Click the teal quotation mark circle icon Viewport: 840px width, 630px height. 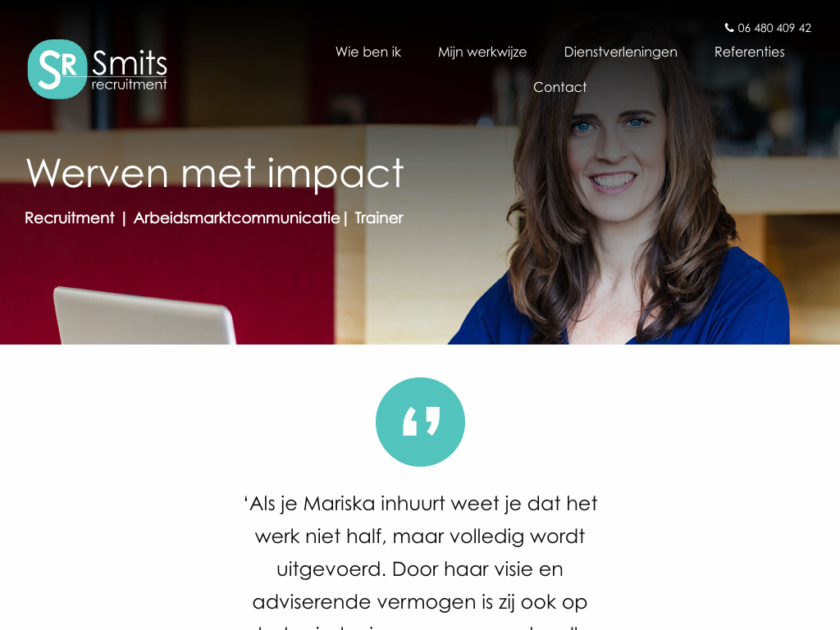[420, 422]
